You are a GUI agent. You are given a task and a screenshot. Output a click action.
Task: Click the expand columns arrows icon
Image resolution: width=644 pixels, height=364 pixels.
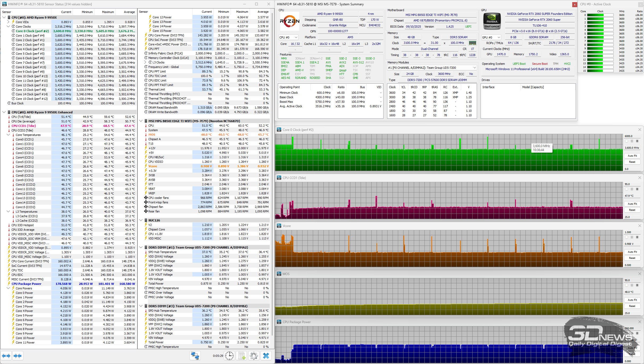coord(6,356)
